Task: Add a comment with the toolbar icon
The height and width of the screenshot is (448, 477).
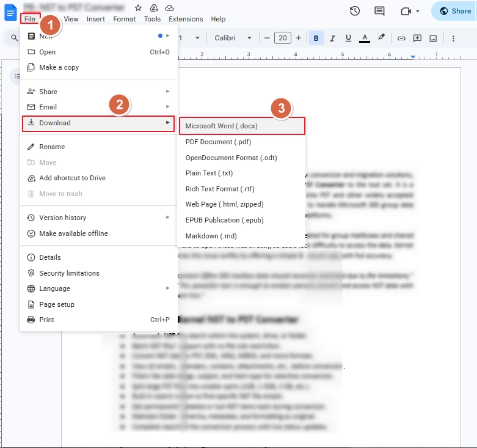Action: pos(417,38)
